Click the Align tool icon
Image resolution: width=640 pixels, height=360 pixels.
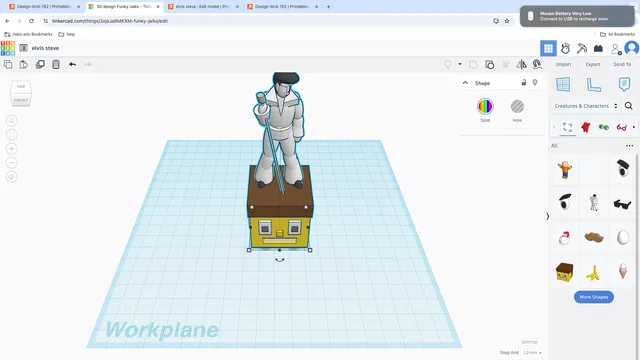click(x=505, y=64)
